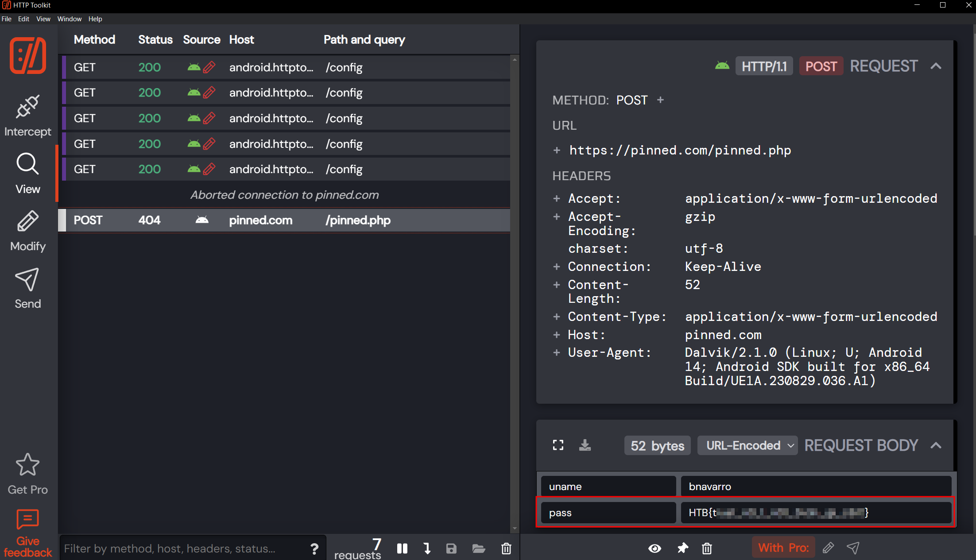Click the pencil icon to create mock rule
The width and height of the screenshot is (976, 560).
click(829, 548)
